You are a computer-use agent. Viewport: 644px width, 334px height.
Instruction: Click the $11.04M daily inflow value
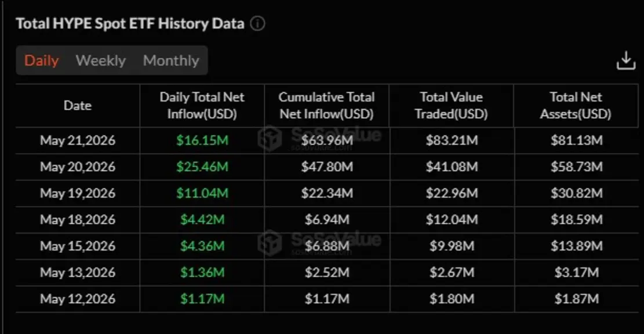point(202,193)
